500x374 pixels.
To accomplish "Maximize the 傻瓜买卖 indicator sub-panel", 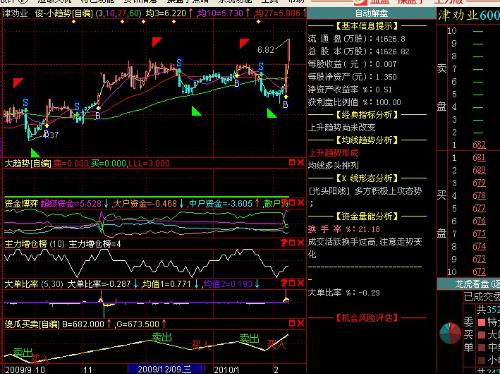I will [x=292, y=323].
